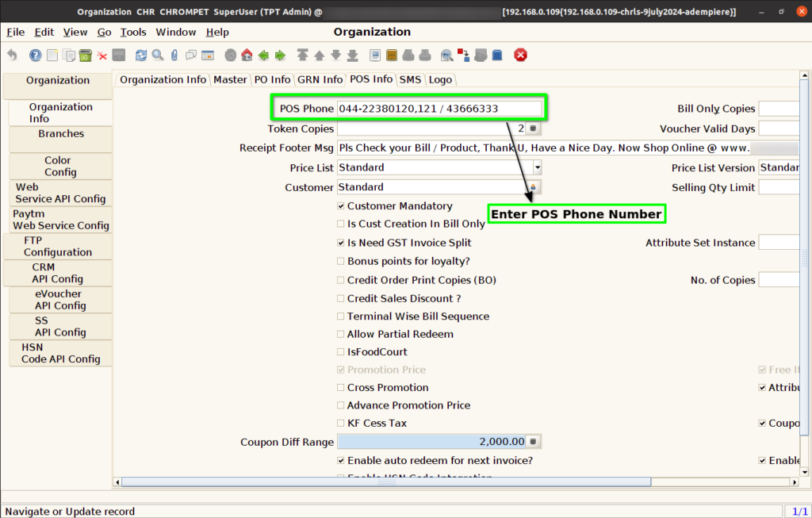Screen dimensions: 812x518
Task: Click the green right arrow detail icon
Action: click(x=280, y=55)
